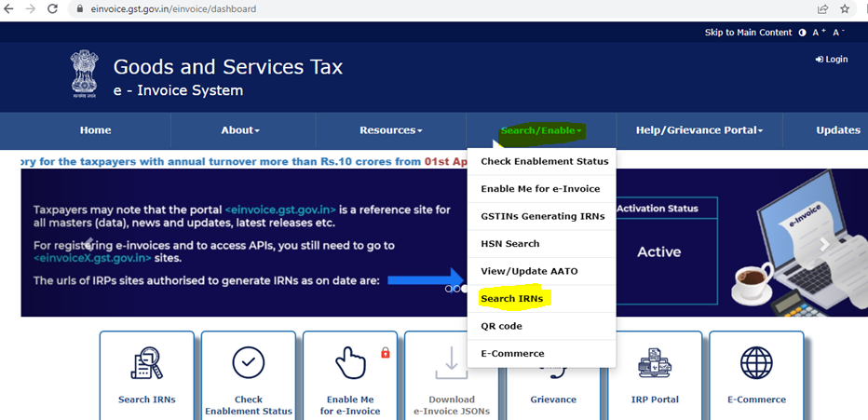Go to previous banner slide arrow
This screenshot has width=868, height=420.
coord(88,244)
